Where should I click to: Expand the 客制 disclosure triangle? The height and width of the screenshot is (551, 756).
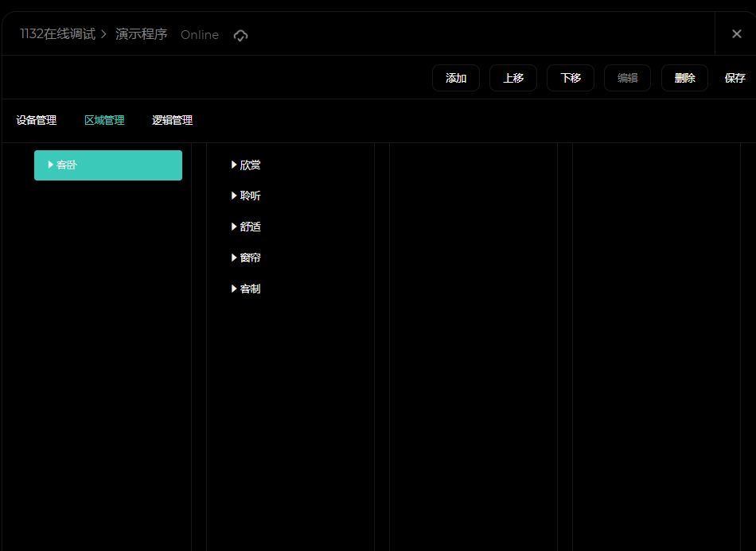[234, 289]
